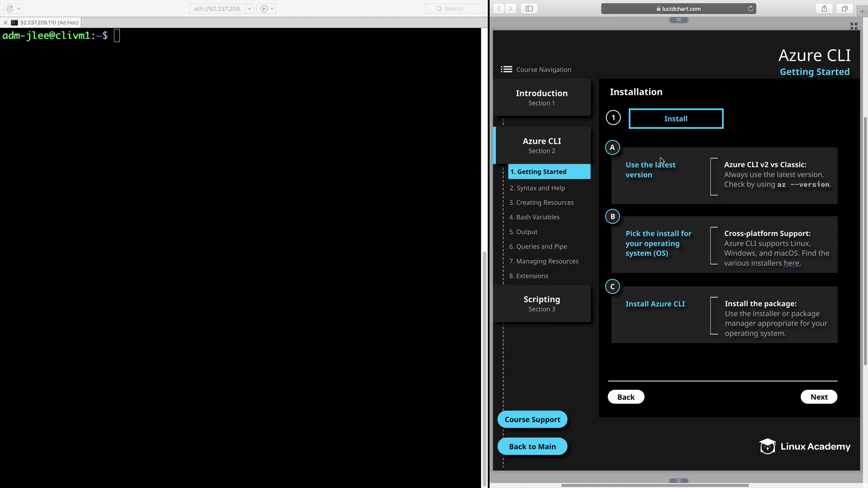Open a new Safari tab
This screenshot has height=488, width=868.
pyautogui.click(x=862, y=11)
